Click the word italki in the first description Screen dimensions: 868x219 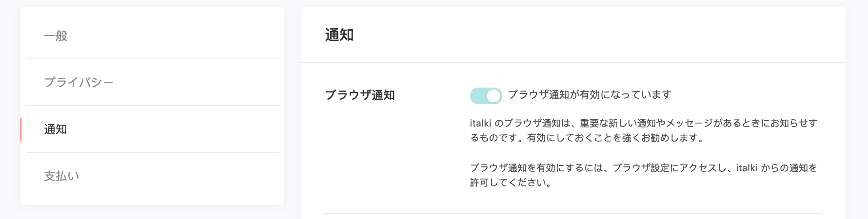480,123
